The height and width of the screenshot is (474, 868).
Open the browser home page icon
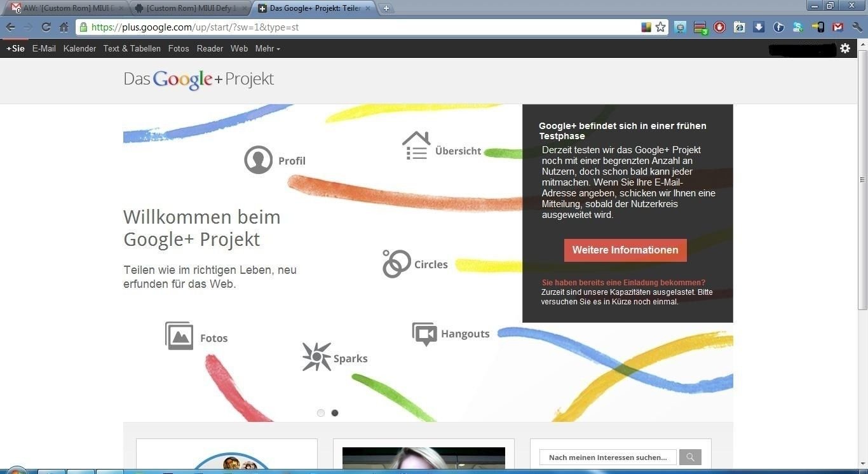coord(64,27)
